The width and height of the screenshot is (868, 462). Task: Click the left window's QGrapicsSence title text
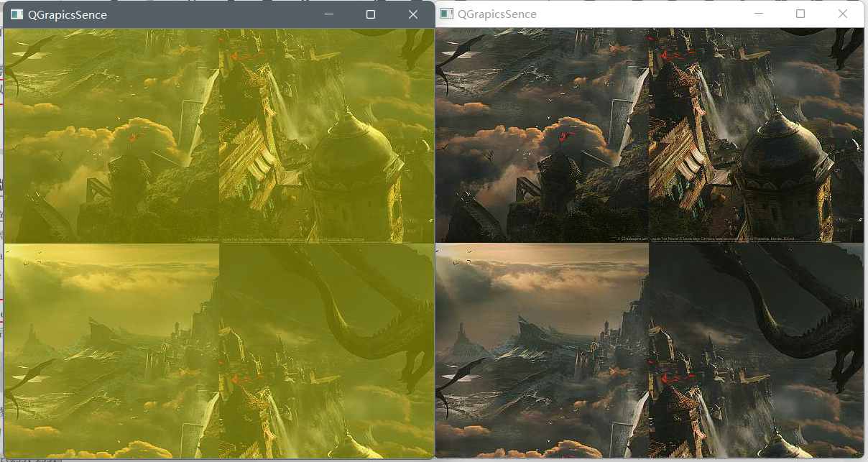point(68,14)
